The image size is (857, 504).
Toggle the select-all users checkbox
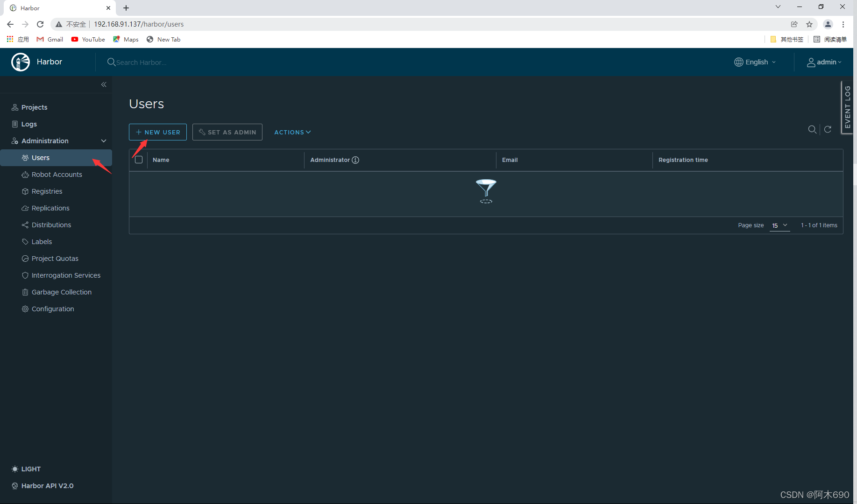pyautogui.click(x=139, y=160)
